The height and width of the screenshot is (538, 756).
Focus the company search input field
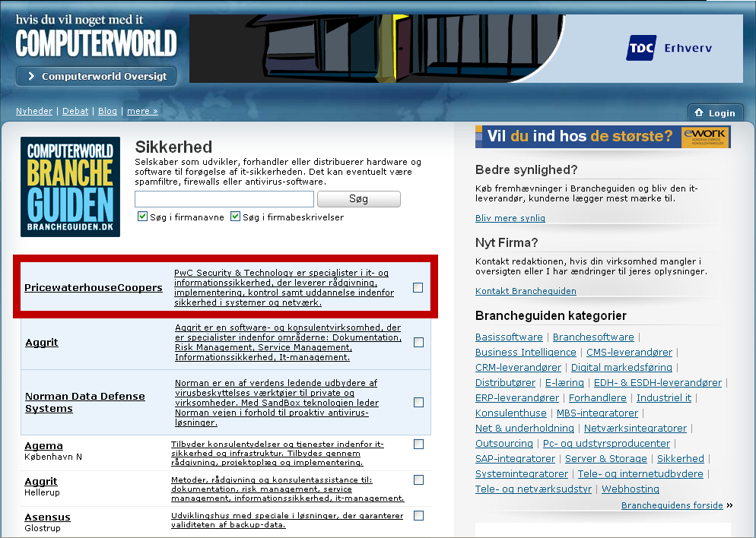click(x=224, y=199)
